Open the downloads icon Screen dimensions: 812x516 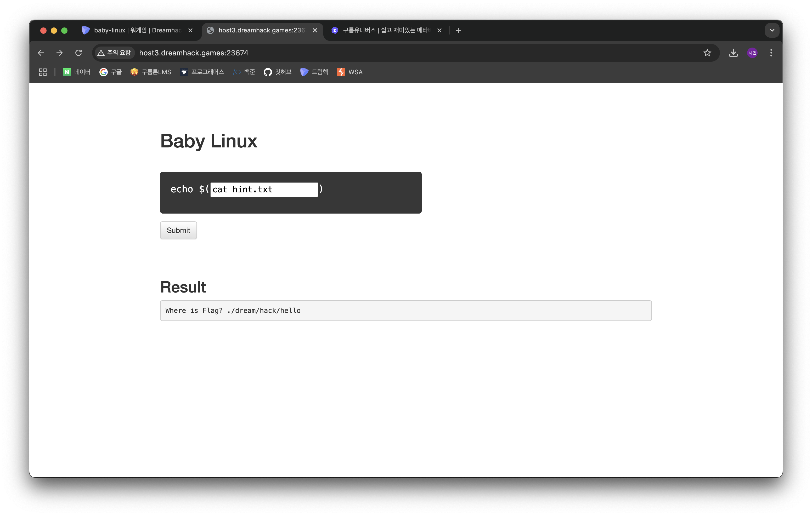(x=733, y=53)
